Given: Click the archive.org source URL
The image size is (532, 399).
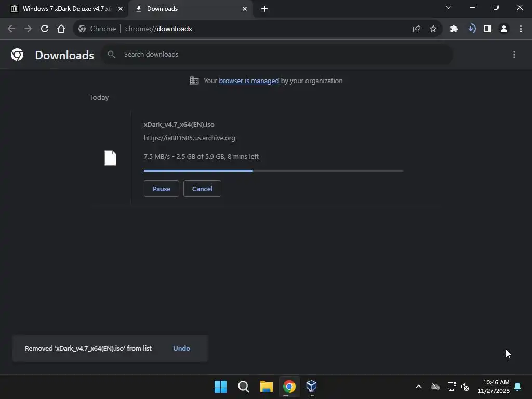Looking at the screenshot, I should [x=189, y=138].
